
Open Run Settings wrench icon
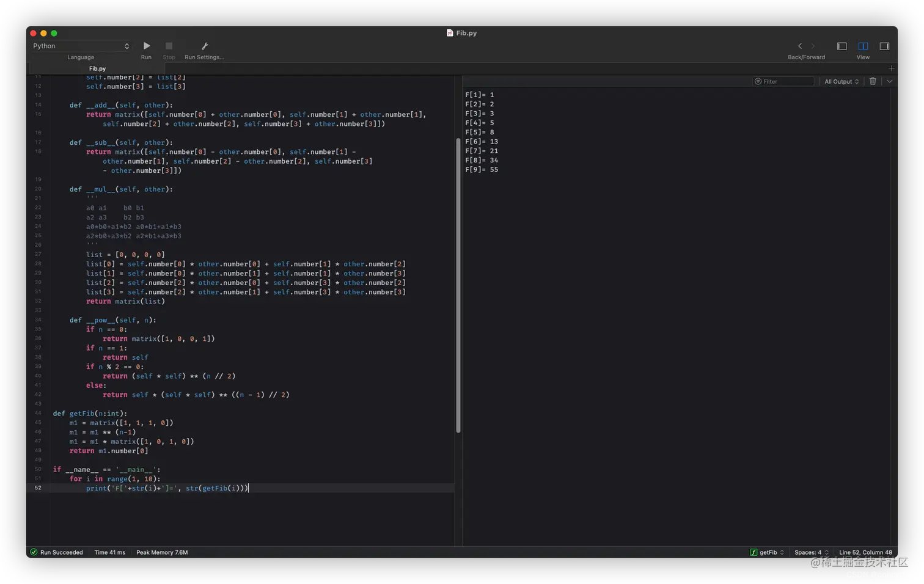pyautogui.click(x=205, y=46)
